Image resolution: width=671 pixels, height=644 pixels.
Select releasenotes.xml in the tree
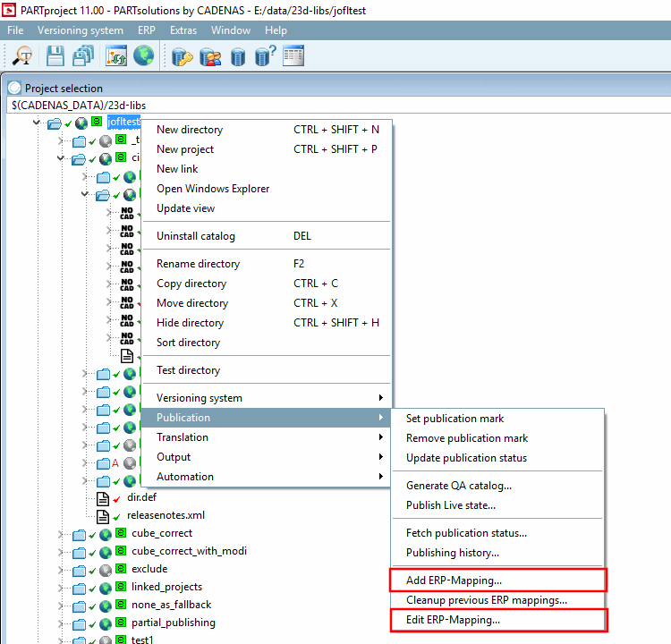point(166,515)
